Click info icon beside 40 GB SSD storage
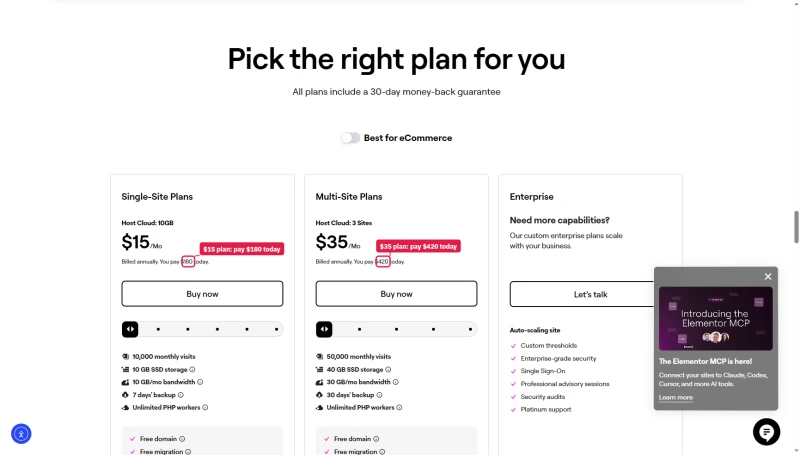The image size is (800, 455). tap(388, 369)
